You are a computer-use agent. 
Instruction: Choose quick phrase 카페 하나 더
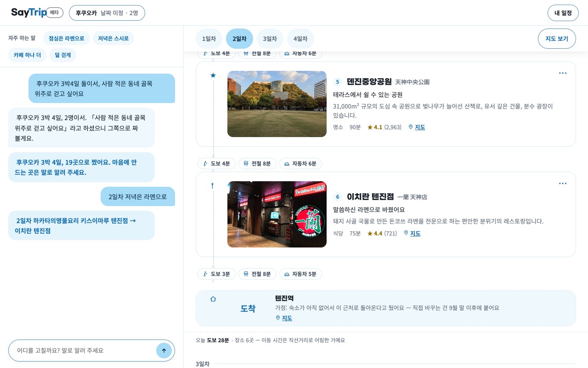tap(27, 55)
